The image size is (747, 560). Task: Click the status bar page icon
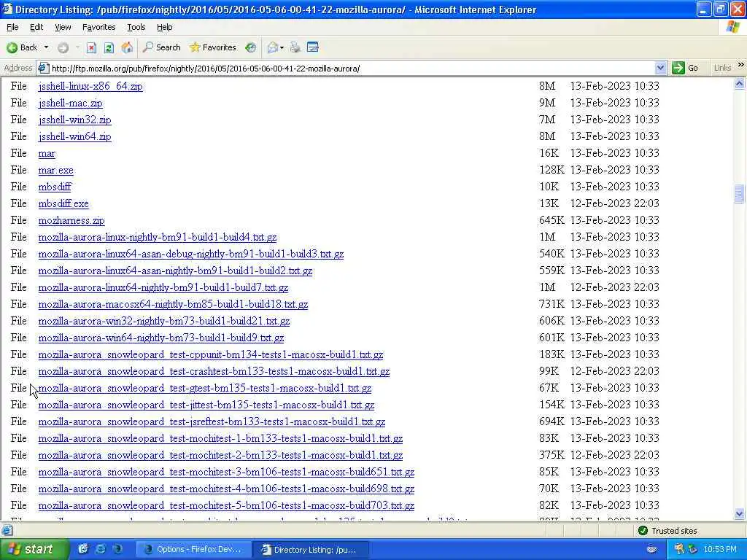pos(7,530)
